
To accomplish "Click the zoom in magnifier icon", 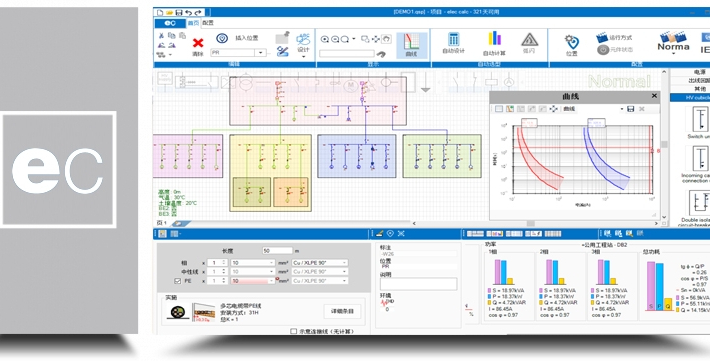I will click(x=325, y=39).
